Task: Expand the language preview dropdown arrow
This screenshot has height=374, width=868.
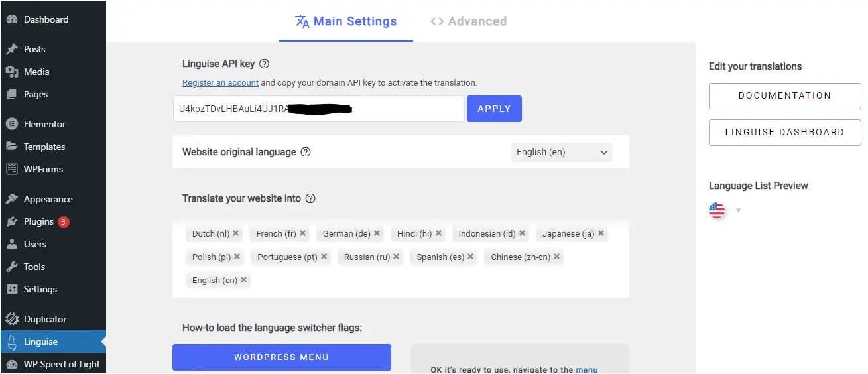Action: 738,211
